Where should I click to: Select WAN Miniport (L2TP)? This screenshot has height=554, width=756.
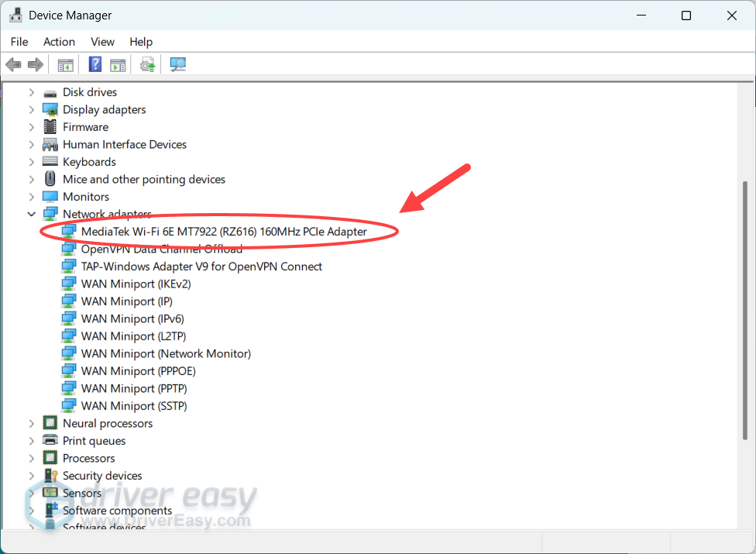[133, 335]
